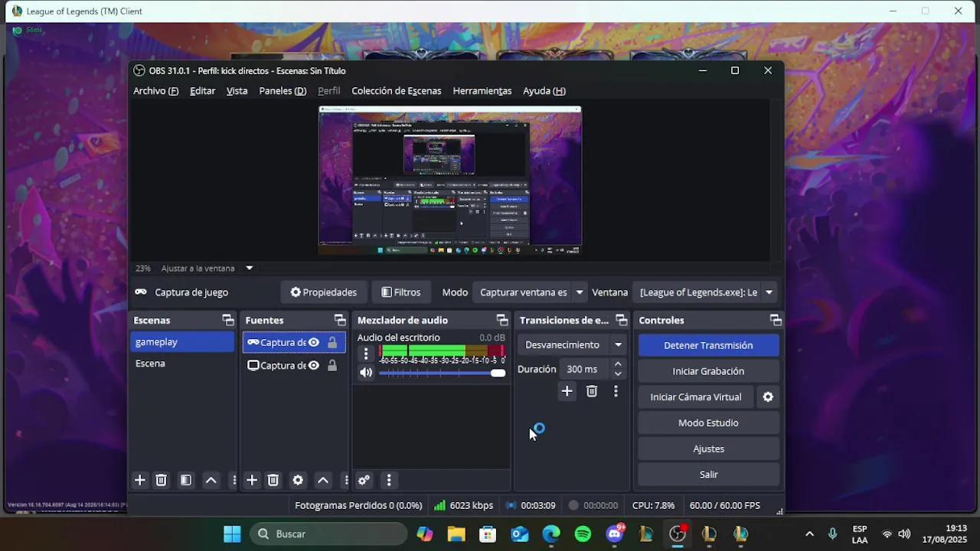Open scene filters icon in Escenas panel
This screenshot has width=980, height=551.
point(185,480)
